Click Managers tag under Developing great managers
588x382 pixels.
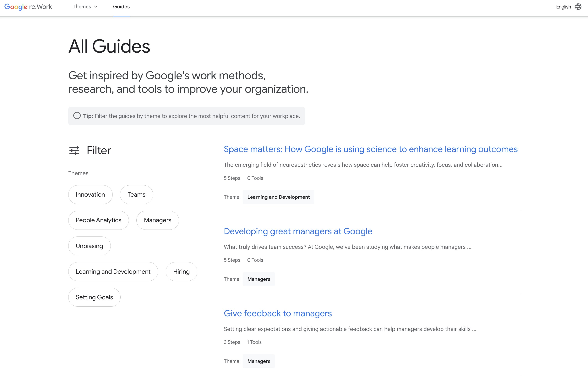tap(259, 279)
